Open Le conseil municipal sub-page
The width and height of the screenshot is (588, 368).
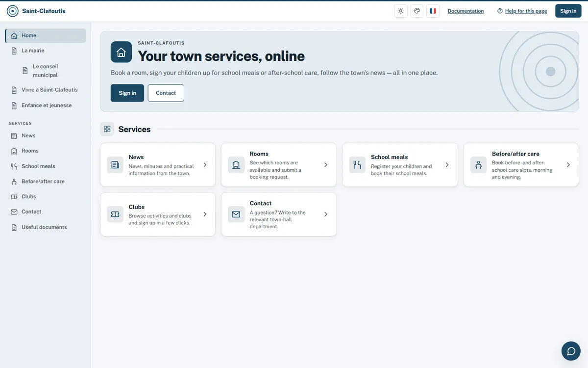coord(51,71)
